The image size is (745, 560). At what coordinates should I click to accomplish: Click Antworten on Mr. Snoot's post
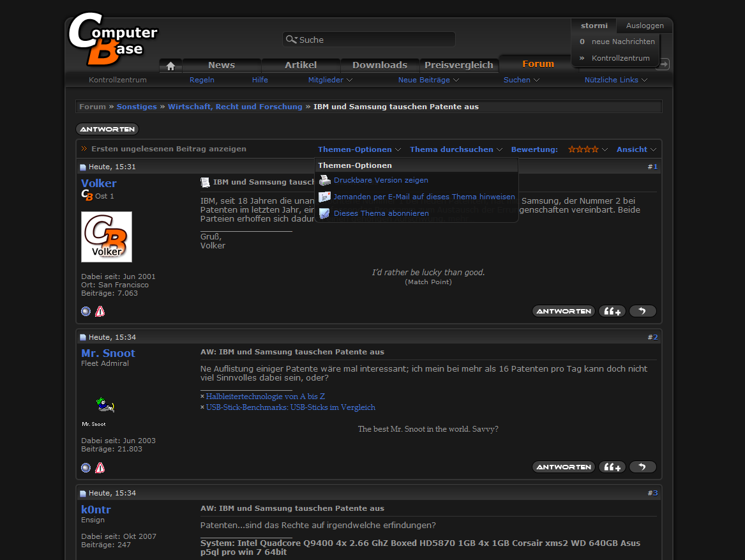(x=564, y=467)
